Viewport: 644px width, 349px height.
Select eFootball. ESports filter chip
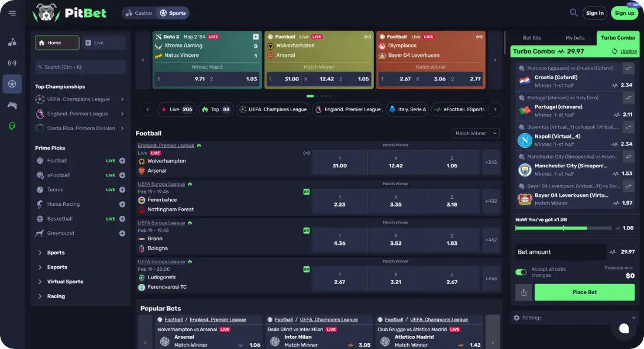point(459,109)
